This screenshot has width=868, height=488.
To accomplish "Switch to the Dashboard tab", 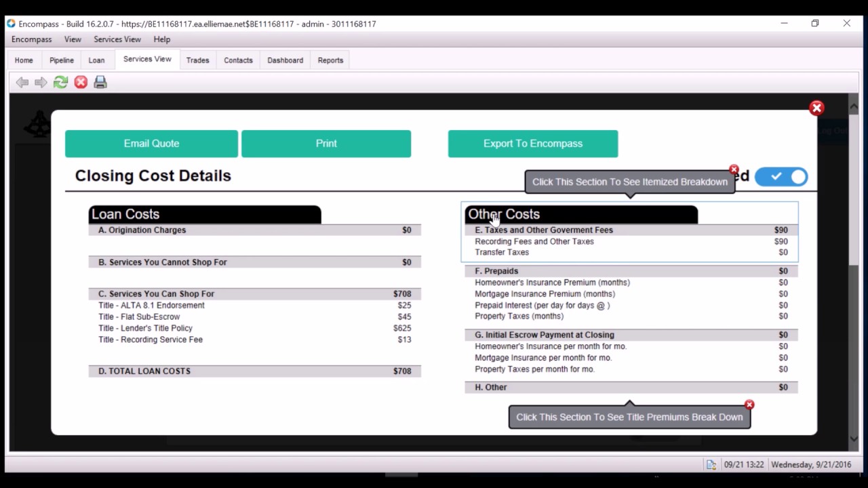I will pyautogui.click(x=285, y=60).
